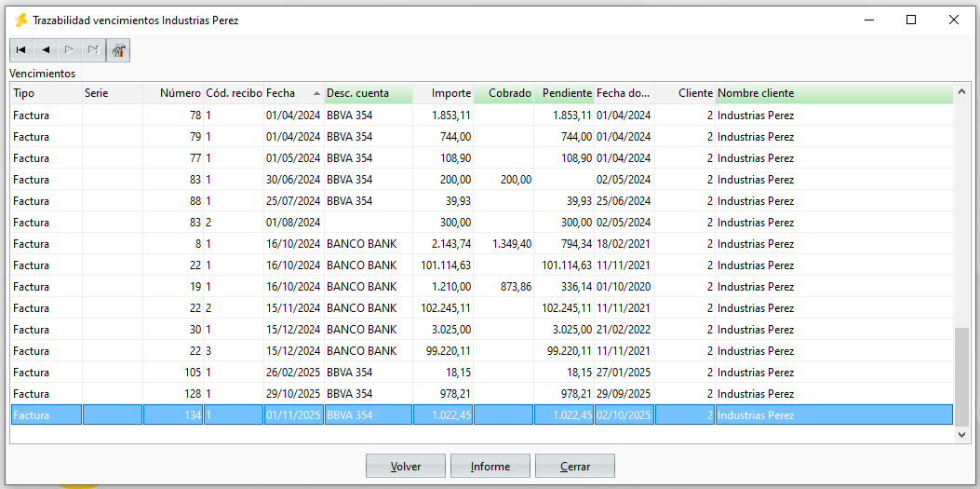
Task: Click the Cerrar button
Action: tap(575, 467)
